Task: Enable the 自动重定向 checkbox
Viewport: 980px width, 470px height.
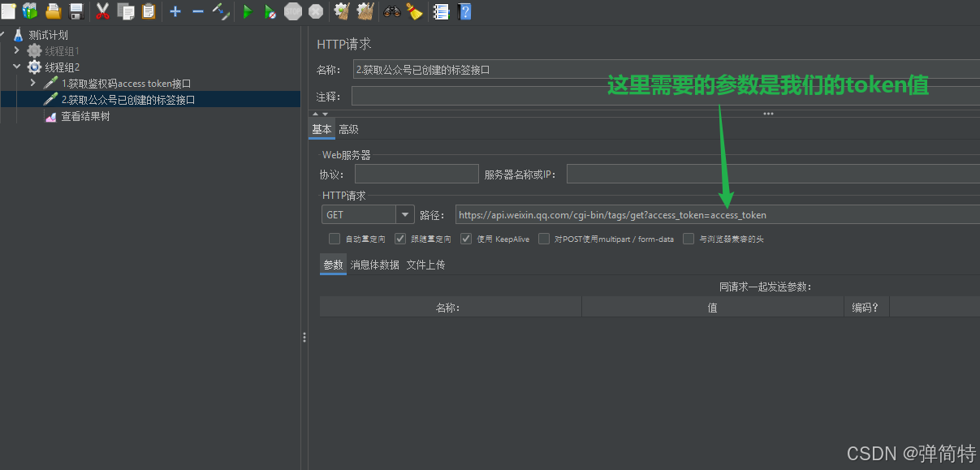Action: pos(334,238)
